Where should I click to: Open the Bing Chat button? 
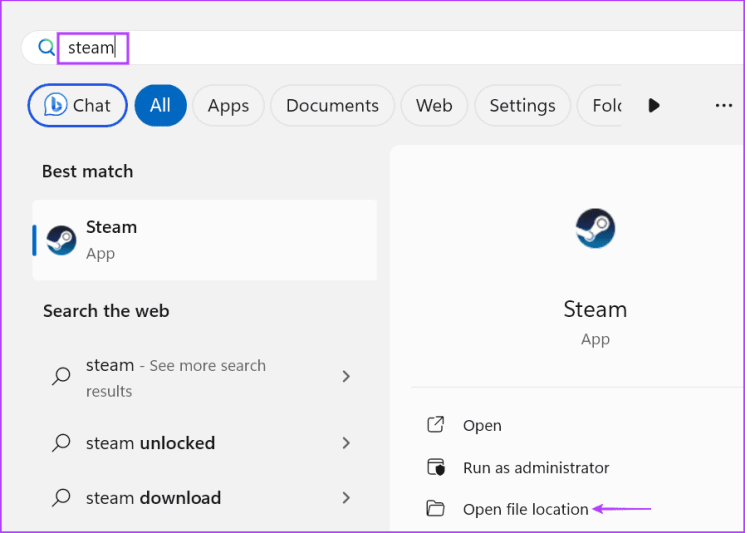click(x=77, y=105)
